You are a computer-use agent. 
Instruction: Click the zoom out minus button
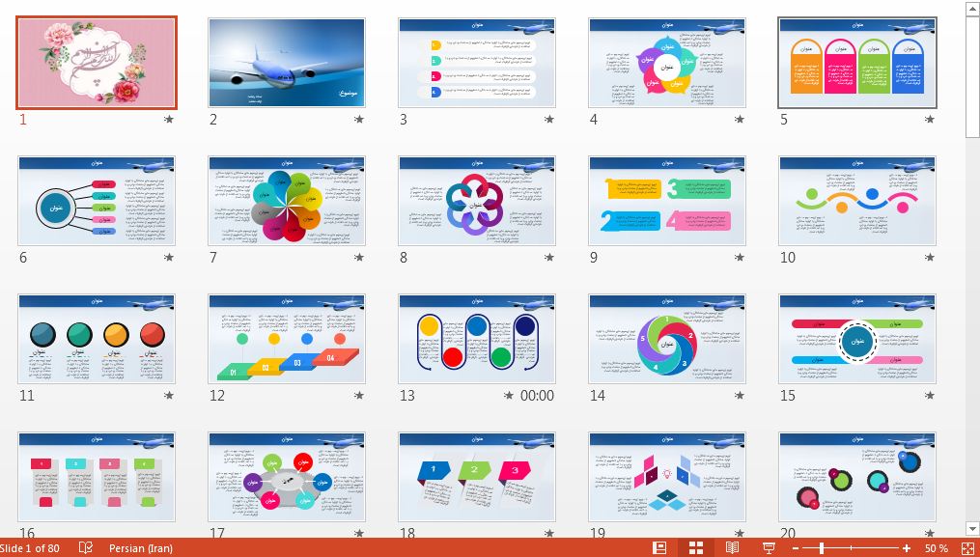(x=795, y=548)
